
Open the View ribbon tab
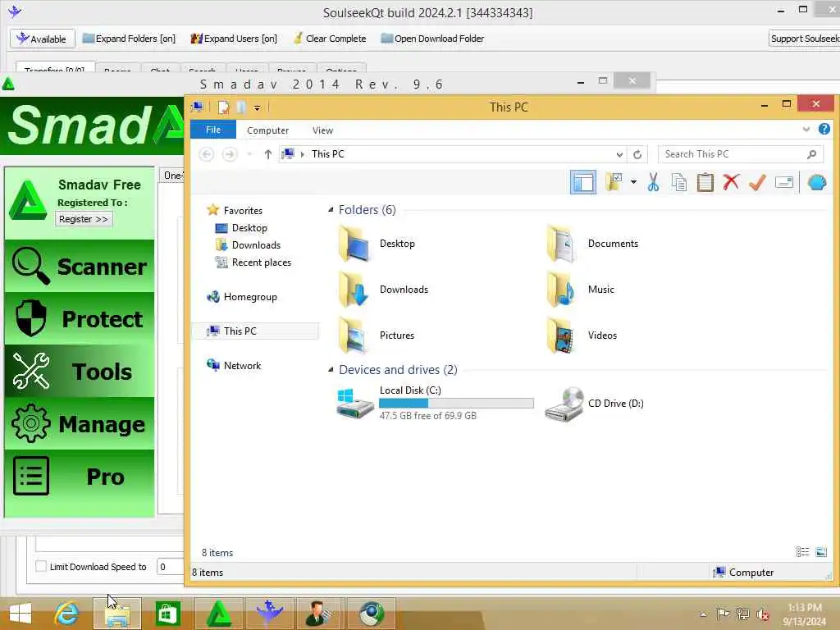pyautogui.click(x=322, y=130)
